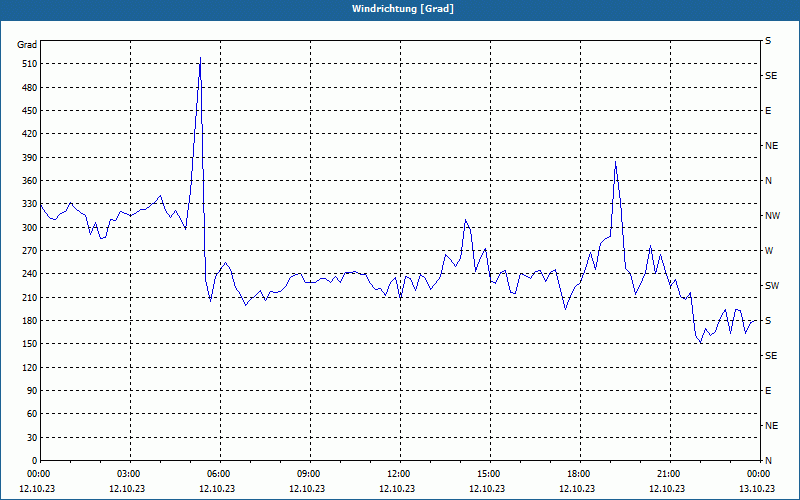Select the 270 axis value

(x=29, y=251)
